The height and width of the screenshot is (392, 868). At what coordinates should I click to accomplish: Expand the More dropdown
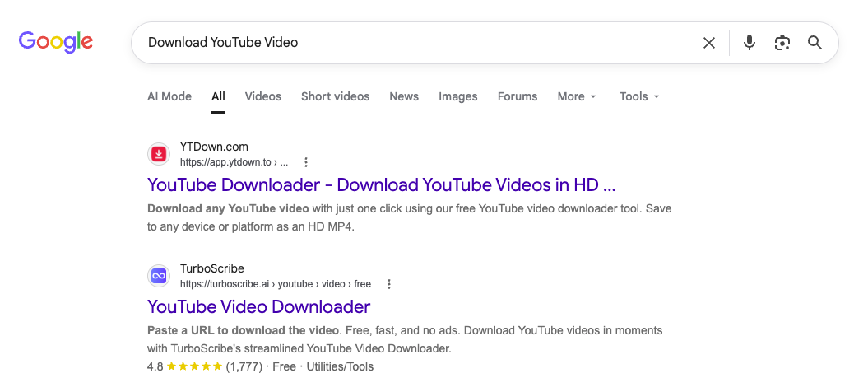[x=577, y=96]
